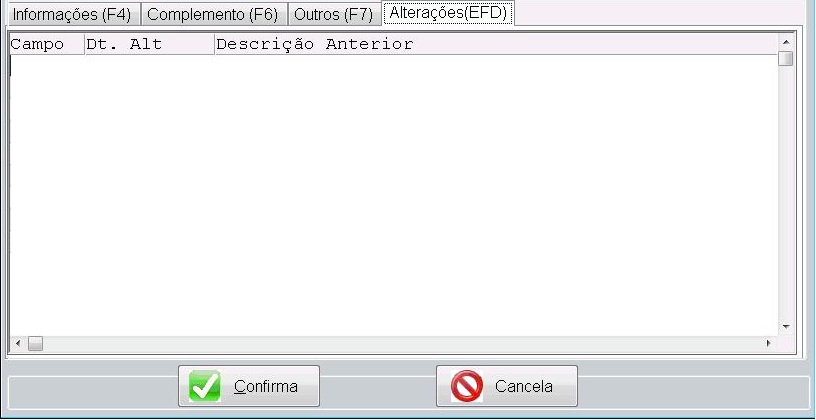Screen dimensions: 816x420
Task: Click the Cancela button
Action: (507, 386)
